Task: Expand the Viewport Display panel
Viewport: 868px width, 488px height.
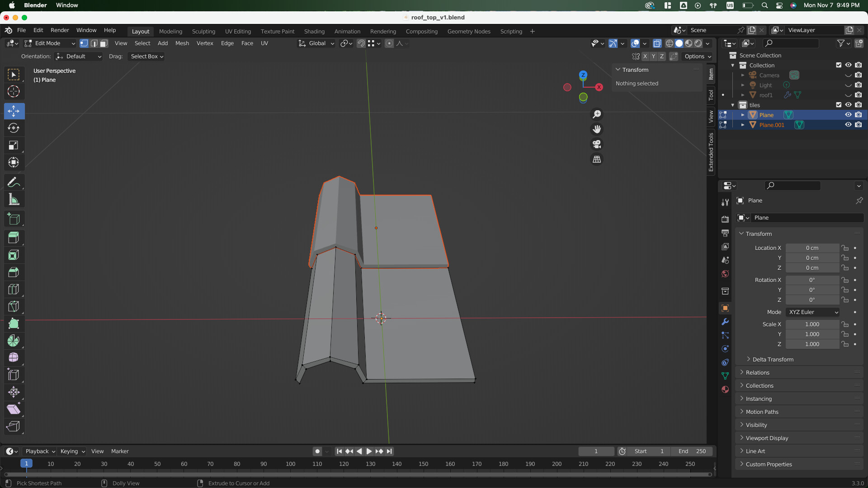Action: [x=767, y=438]
